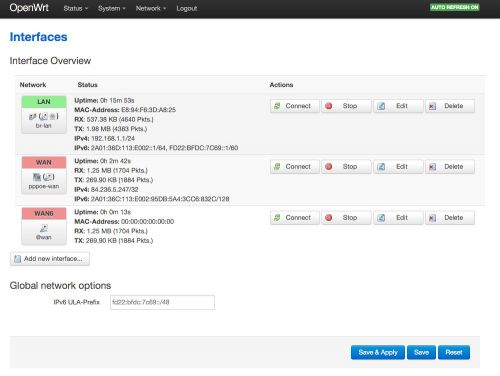Open the Status dropdown menu

(x=76, y=8)
